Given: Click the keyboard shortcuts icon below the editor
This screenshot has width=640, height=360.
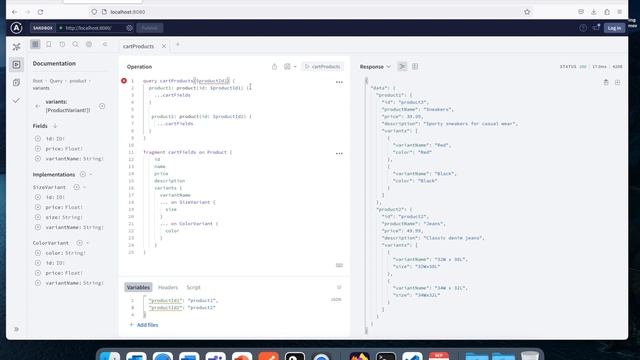Looking at the screenshot, I should (x=339, y=265).
